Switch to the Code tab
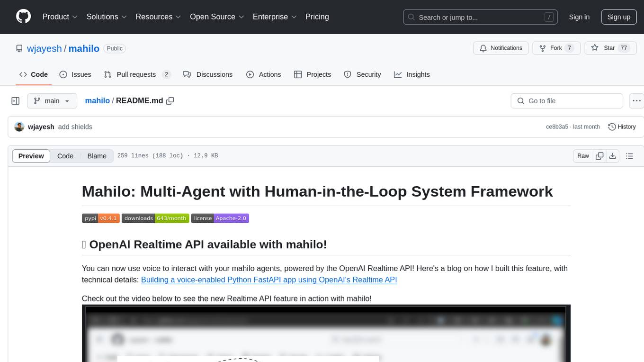The height and width of the screenshot is (362, 644). (34, 74)
